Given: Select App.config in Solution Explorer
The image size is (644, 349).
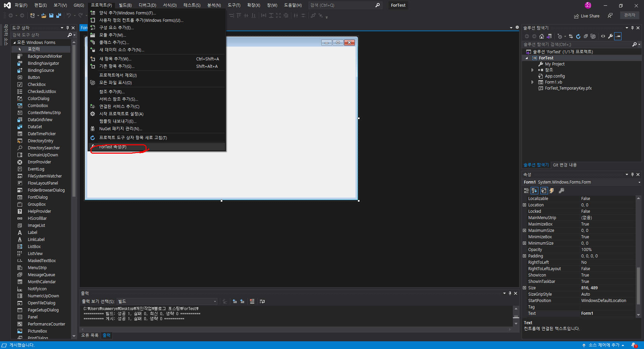Looking at the screenshot, I should (x=555, y=76).
